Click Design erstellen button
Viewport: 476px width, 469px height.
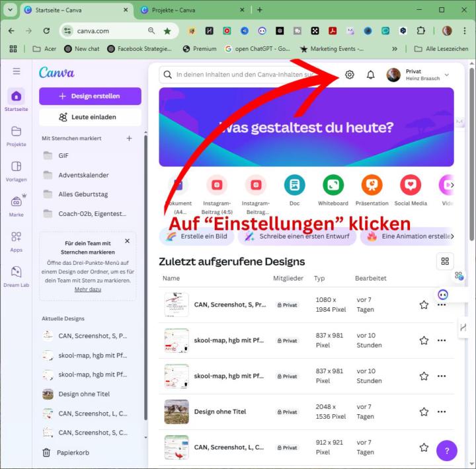[90, 96]
